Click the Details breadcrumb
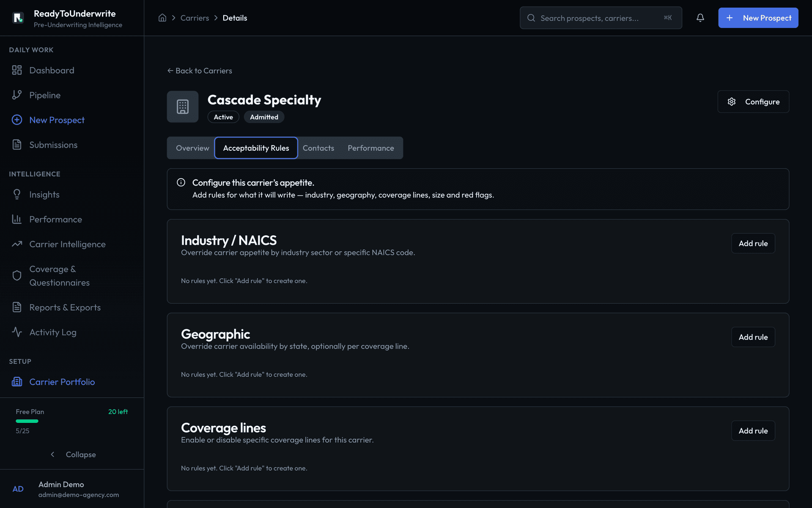This screenshot has width=812, height=508. pyautogui.click(x=235, y=18)
